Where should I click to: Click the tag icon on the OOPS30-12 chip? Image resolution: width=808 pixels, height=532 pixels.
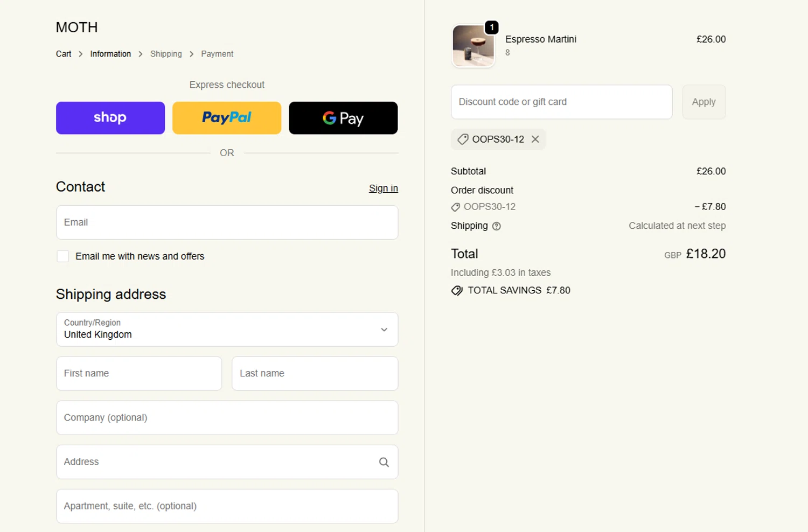(463, 139)
